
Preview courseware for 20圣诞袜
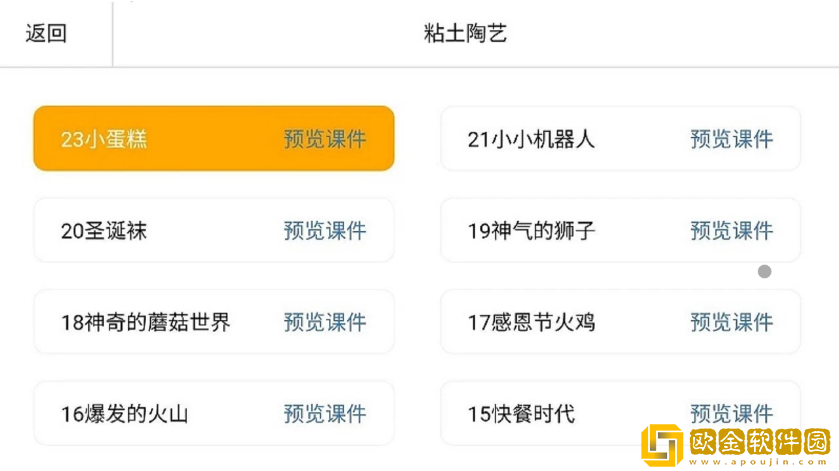(324, 231)
